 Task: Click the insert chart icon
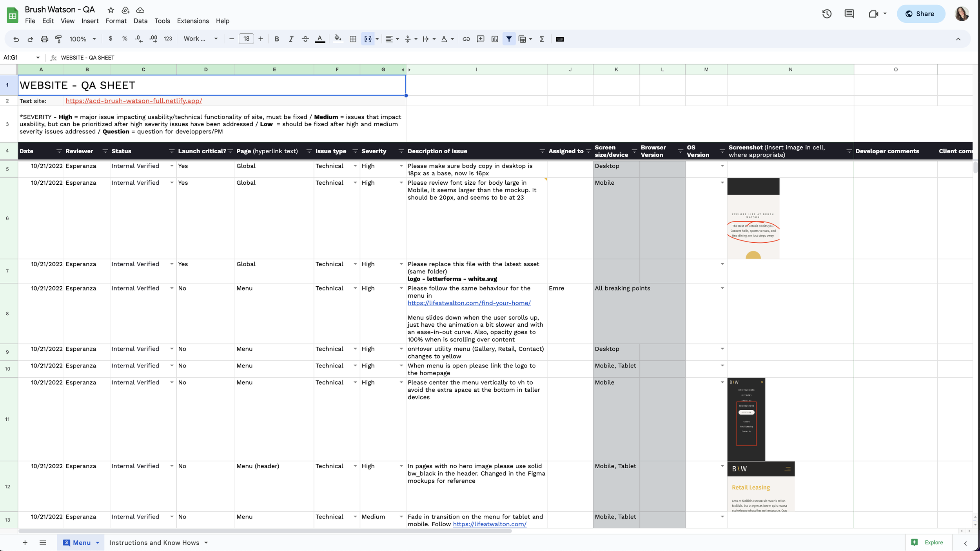pos(495,39)
